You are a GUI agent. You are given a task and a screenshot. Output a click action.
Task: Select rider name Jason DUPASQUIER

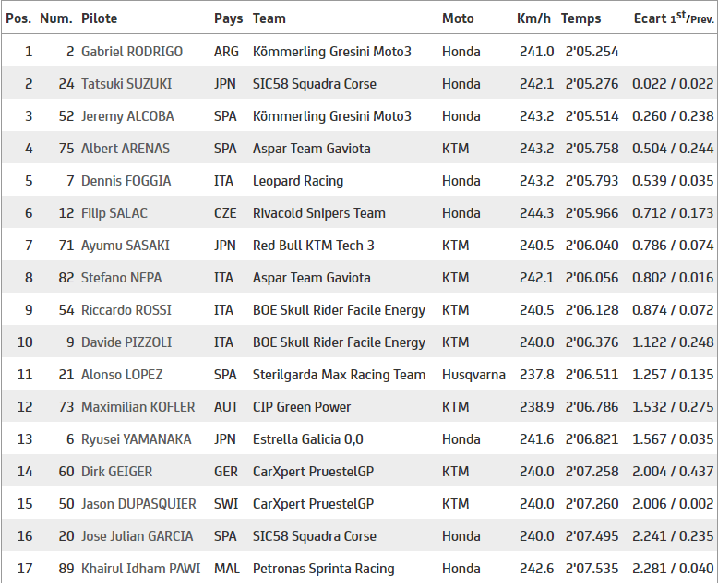tap(138, 504)
